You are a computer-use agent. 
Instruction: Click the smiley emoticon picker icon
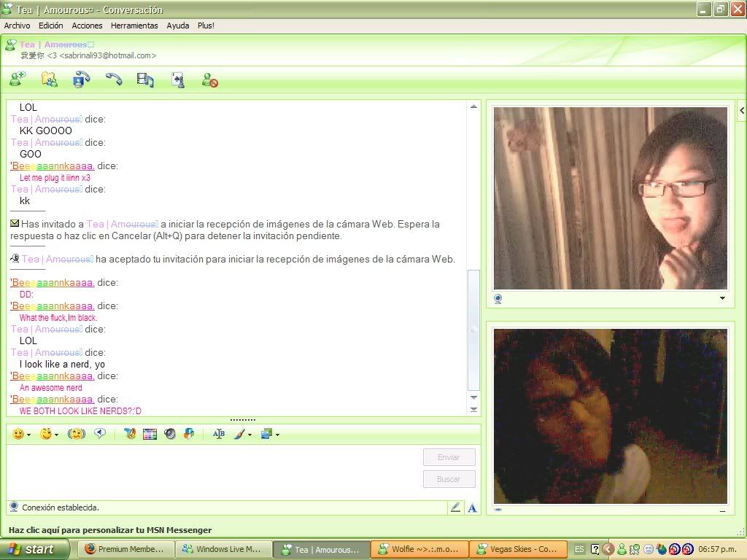18,434
